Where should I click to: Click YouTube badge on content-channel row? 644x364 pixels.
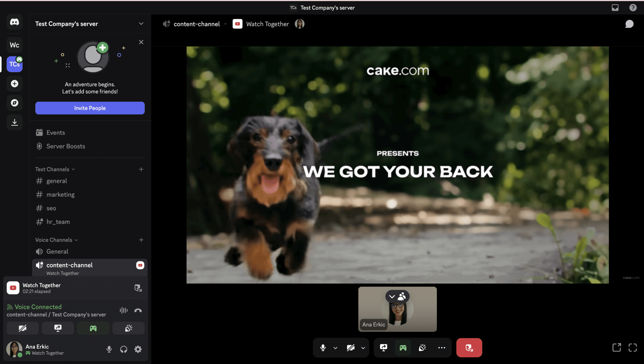pos(140,265)
